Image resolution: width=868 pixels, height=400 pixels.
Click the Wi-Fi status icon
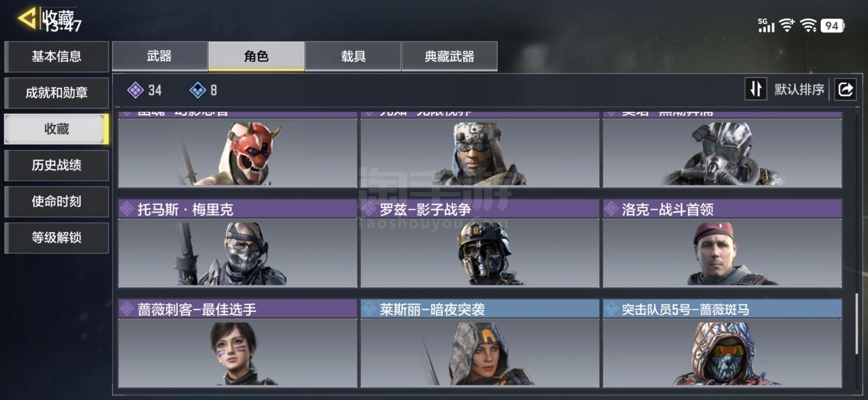coord(808,25)
